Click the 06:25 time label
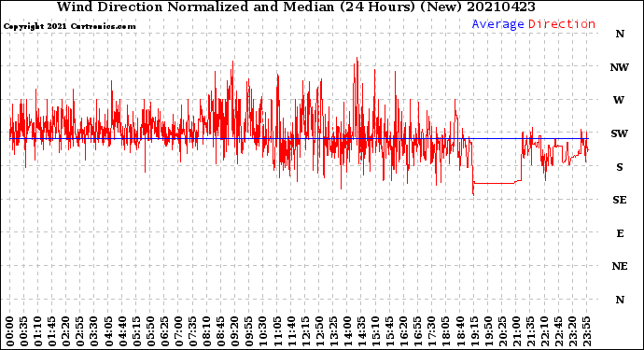The image size is (644, 350). [x=164, y=331]
